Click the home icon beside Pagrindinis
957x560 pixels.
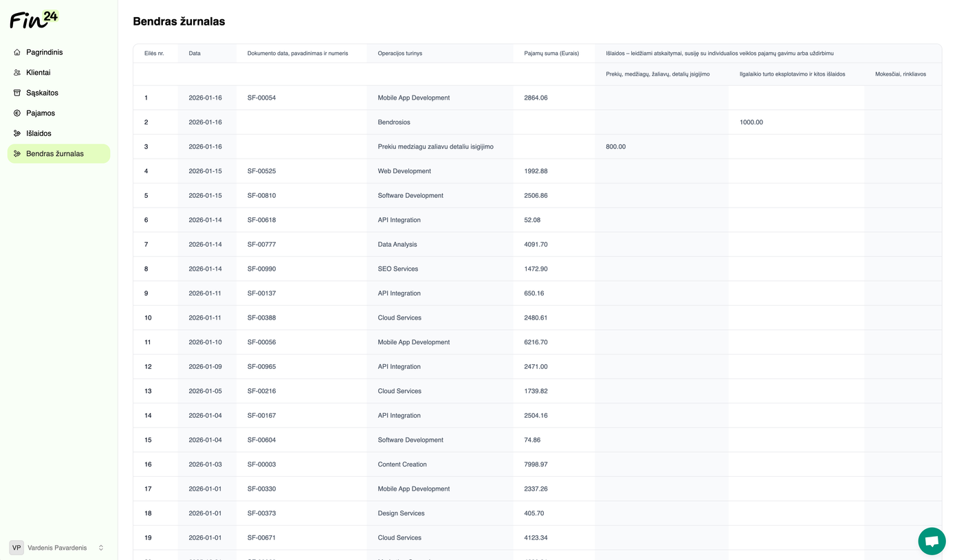(x=17, y=52)
